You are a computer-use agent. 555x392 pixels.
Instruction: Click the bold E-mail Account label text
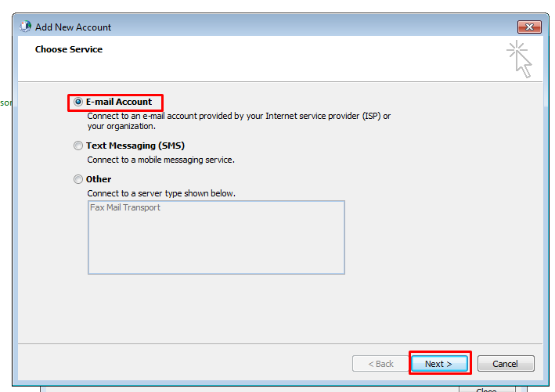pyautogui.click(x=119, y=102)
